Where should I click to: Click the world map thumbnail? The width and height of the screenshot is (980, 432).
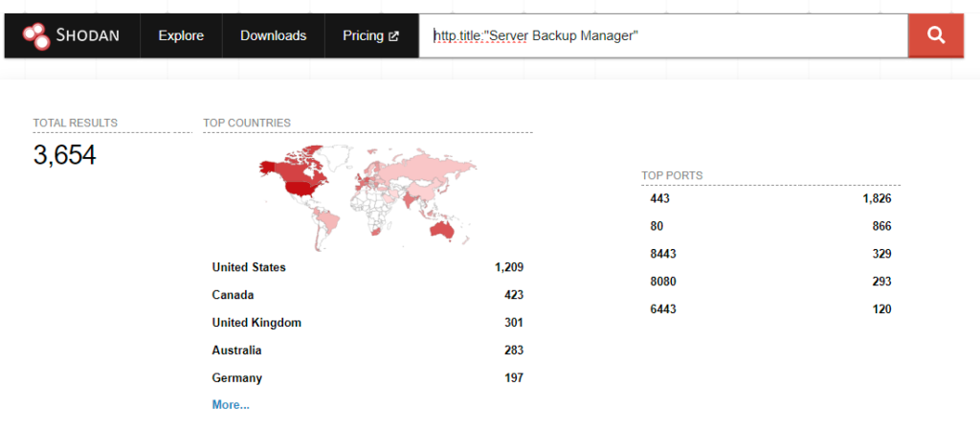(368, 197)
